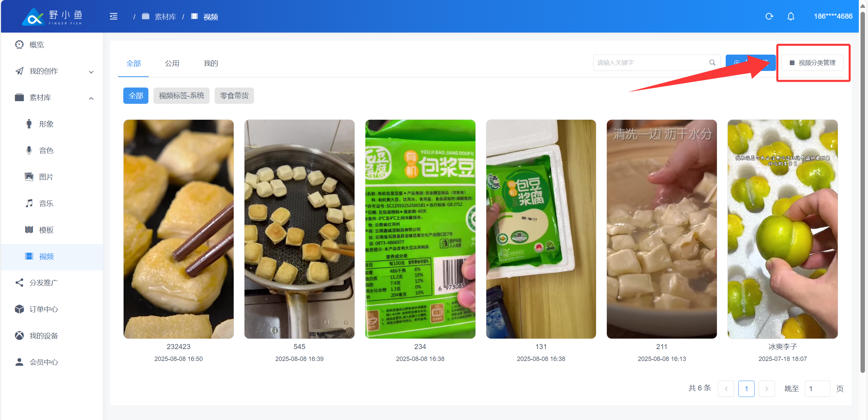Click the search magnifier icon

pyautogui.click(x=712, y=62)
